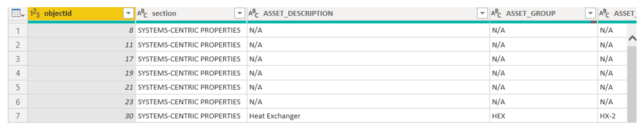The height and width of the screenshot is (128, 644).
Task: Select row number 7
Action: 18,116
